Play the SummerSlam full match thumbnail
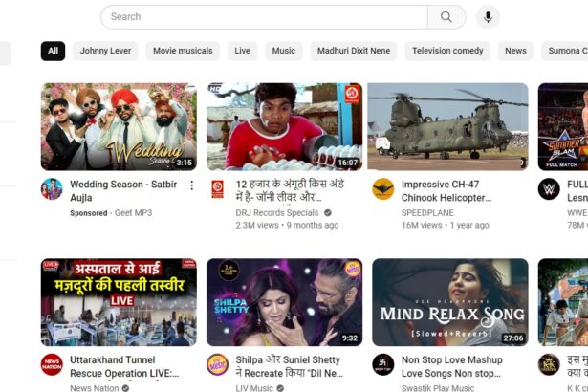 pyautogui.click(x=563, y=126)
